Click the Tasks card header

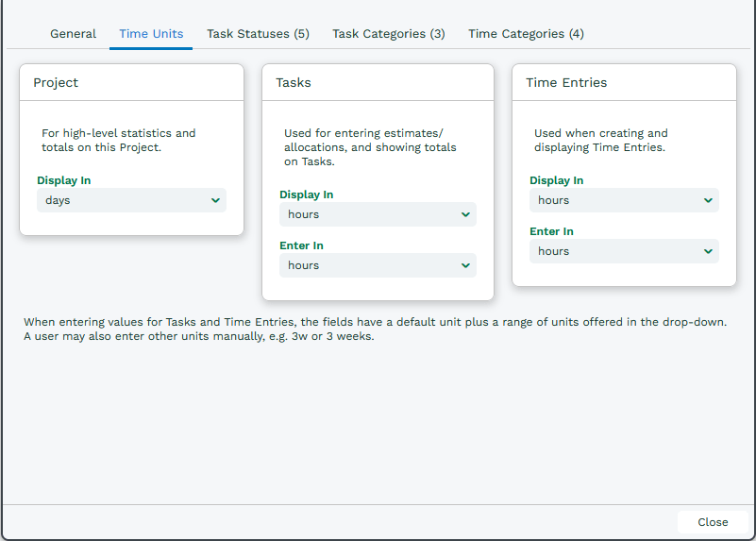(378, 82)
